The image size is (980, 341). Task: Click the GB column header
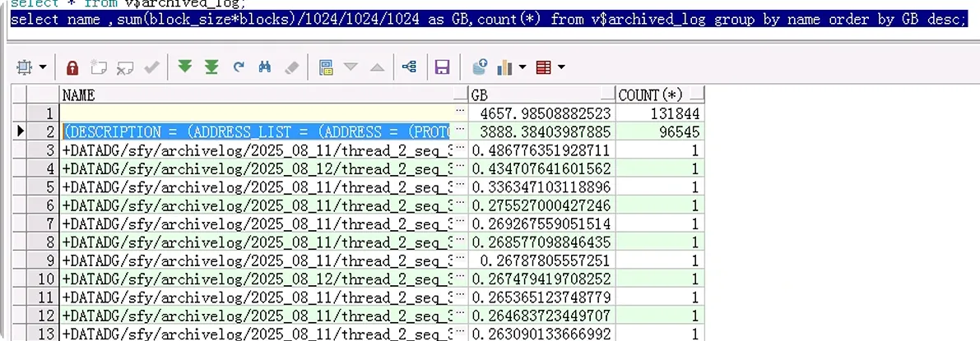[x=542, y=95]
